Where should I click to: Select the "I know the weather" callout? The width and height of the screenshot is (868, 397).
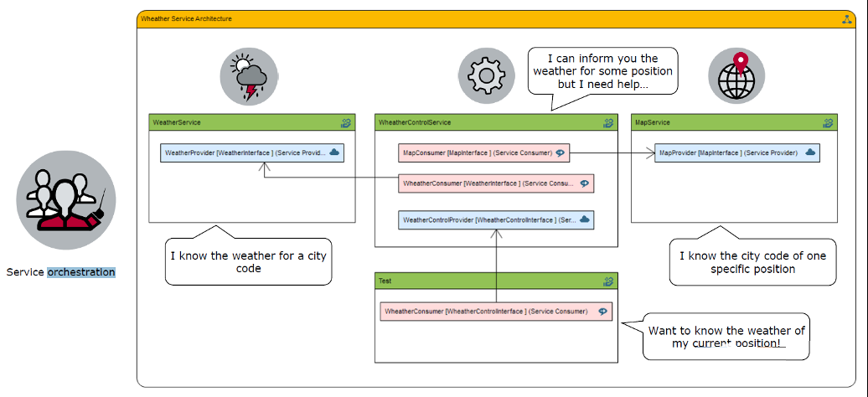[249, 261]
